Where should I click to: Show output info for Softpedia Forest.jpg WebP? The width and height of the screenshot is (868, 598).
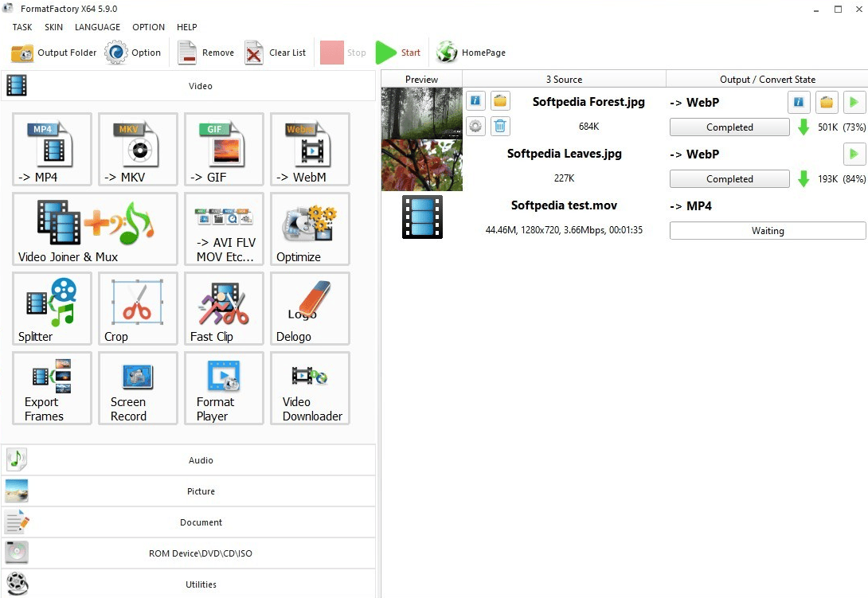coord(799,102)
